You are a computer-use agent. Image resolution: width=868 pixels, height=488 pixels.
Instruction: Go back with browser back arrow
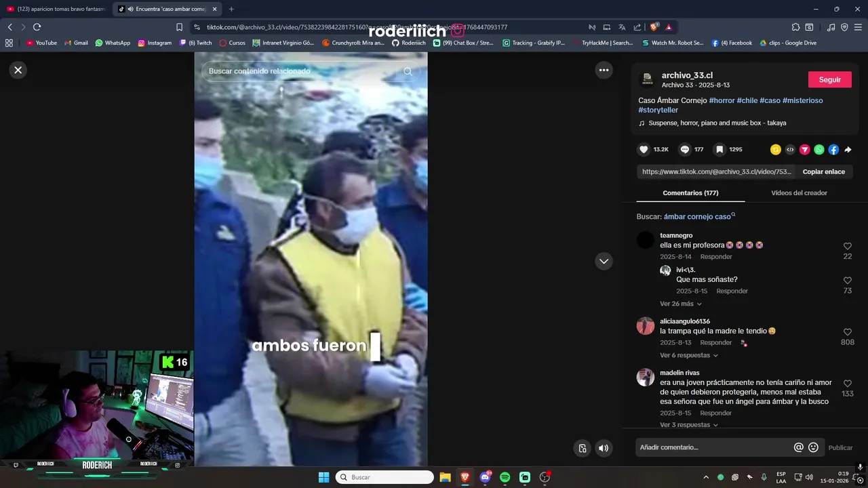tap(10, 27)
